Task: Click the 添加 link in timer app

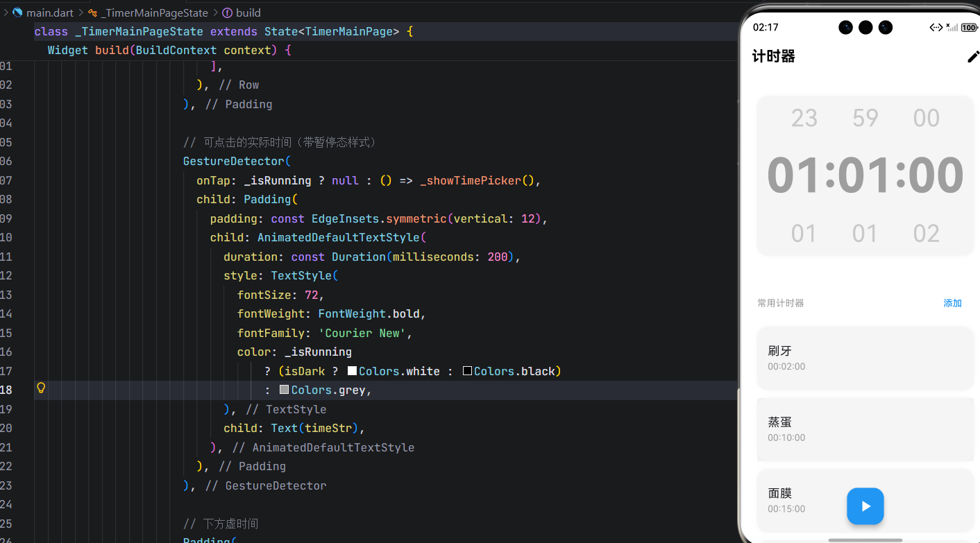Action: point(952,303)
